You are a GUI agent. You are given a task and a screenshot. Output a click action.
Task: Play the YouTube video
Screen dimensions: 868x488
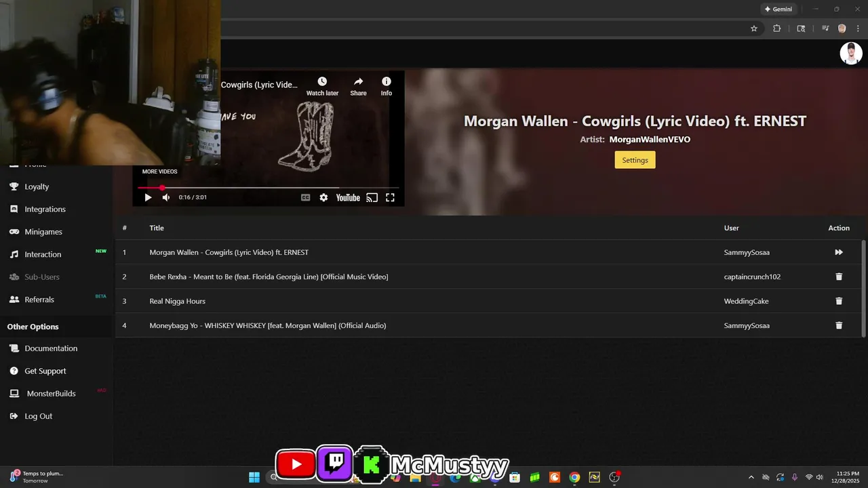(x=148, y=197)
